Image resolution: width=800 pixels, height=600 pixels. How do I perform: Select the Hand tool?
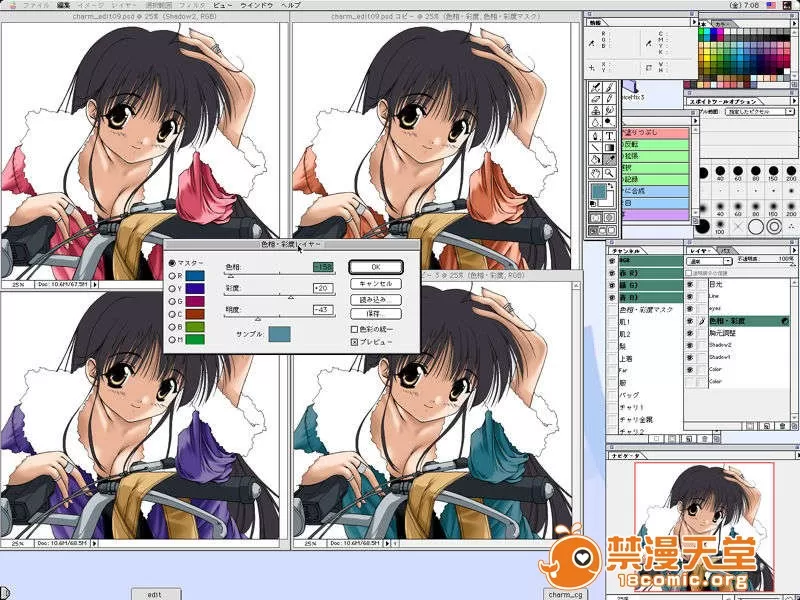point(594,172)
